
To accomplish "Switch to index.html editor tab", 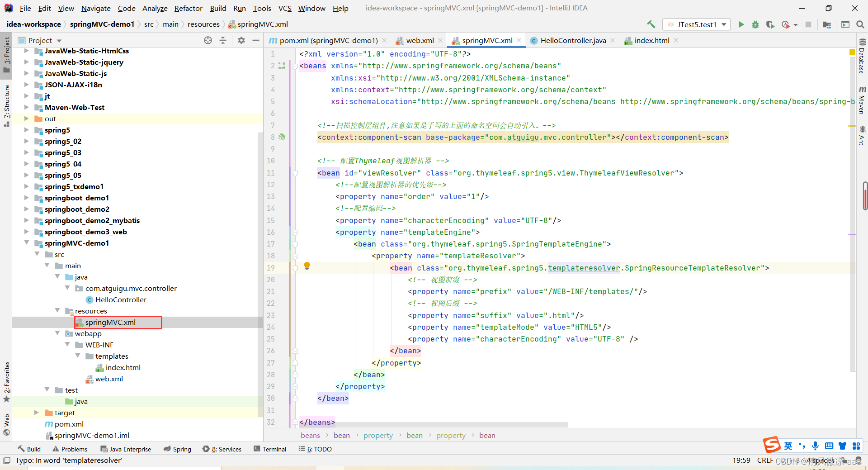I will coord(651,40).
